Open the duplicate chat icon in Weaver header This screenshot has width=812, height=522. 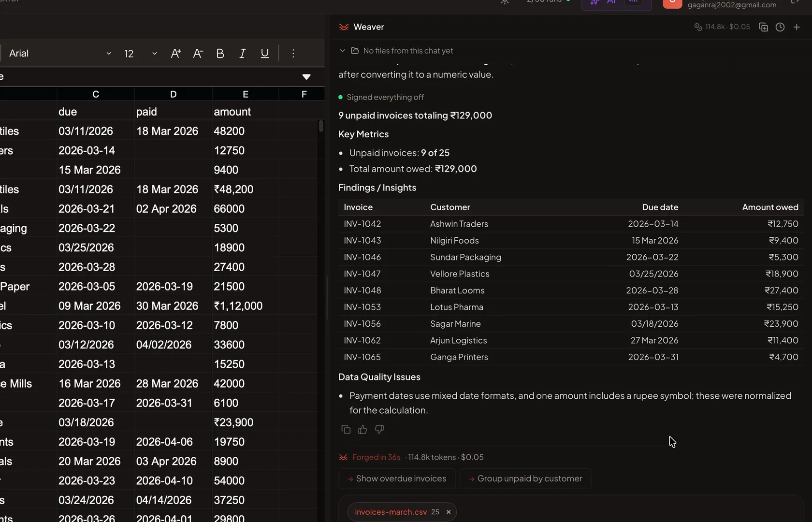pyautogui.click(x=763, y=27)
